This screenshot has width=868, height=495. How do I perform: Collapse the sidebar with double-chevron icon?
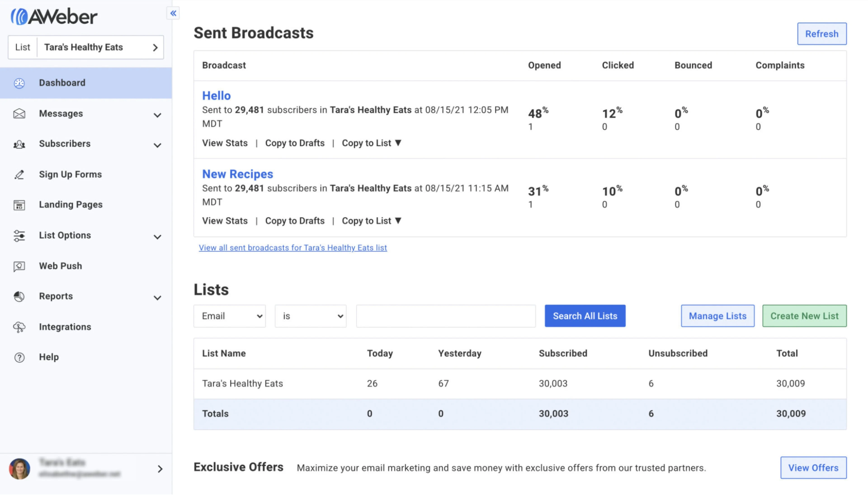tap(173, 13)
